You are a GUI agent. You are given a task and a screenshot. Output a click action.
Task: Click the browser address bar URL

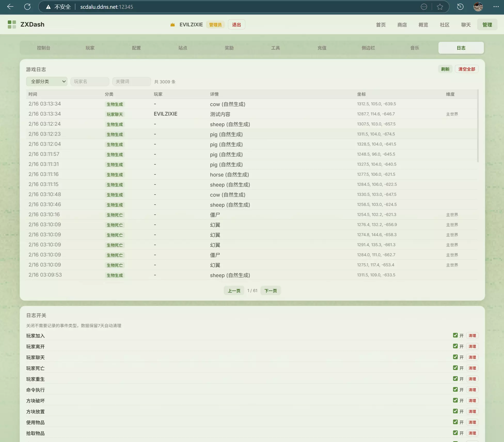(x=107, y=7)
